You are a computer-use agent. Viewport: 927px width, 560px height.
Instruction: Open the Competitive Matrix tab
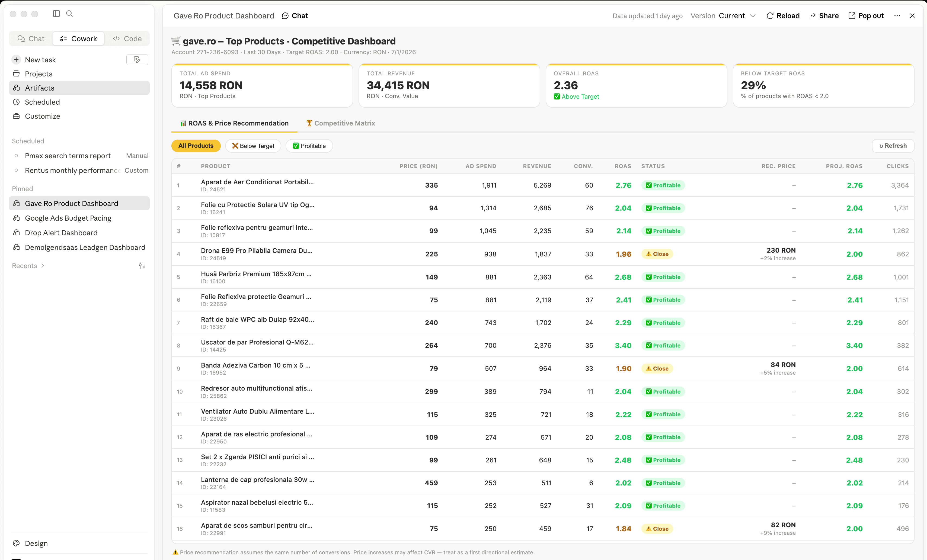pyautogui.click(x=340, y=123)
